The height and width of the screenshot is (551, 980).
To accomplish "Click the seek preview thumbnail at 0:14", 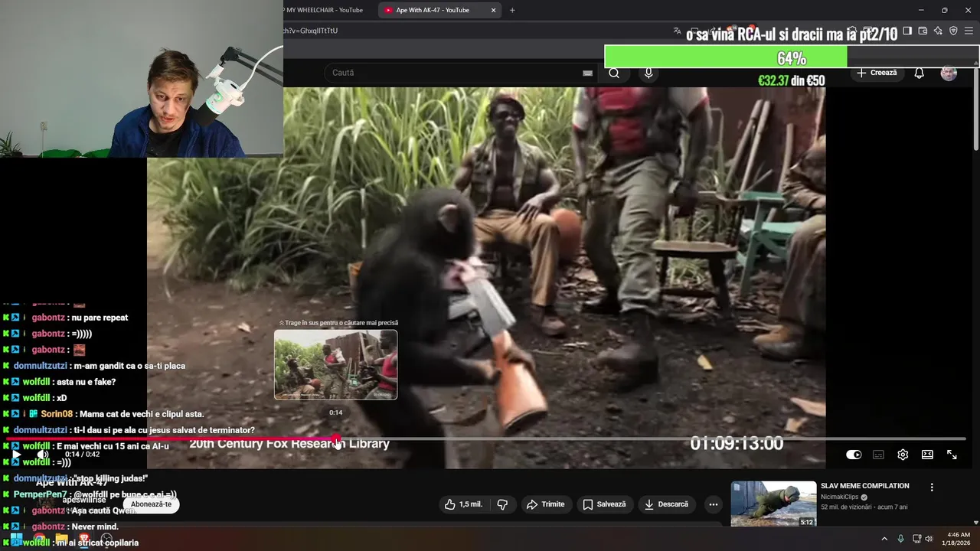I will pyautogui.click(x=336, y=364).
